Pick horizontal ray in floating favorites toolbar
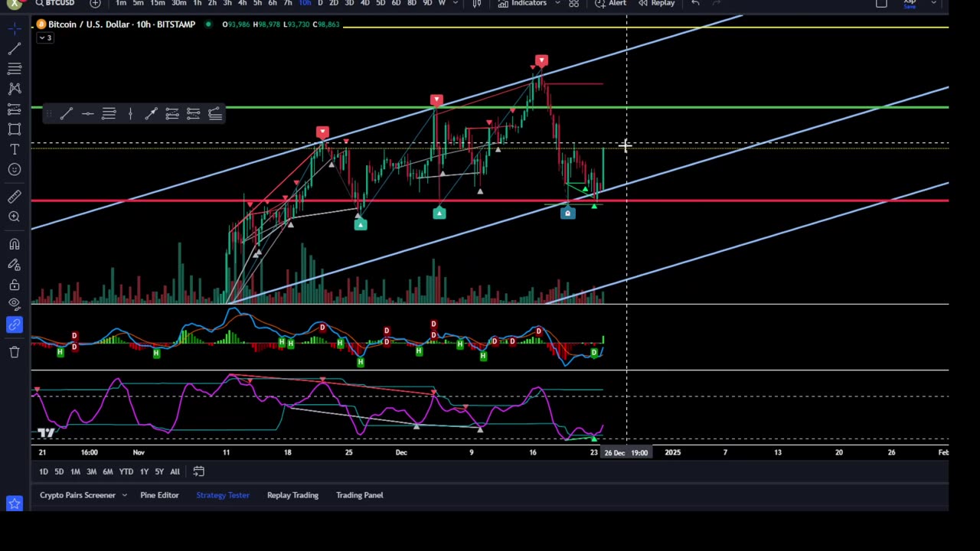980x551 pixels. 88,114
